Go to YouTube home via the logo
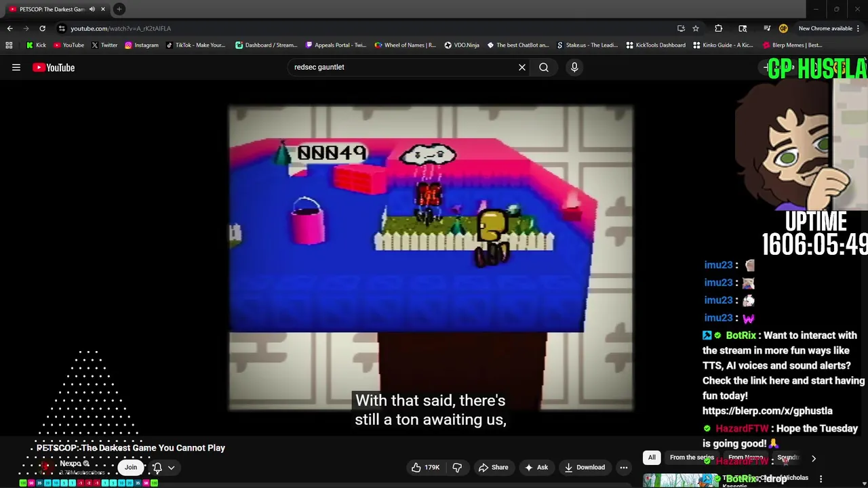The width and height of the screenshot is (868, 488). (x=54, y=67)
